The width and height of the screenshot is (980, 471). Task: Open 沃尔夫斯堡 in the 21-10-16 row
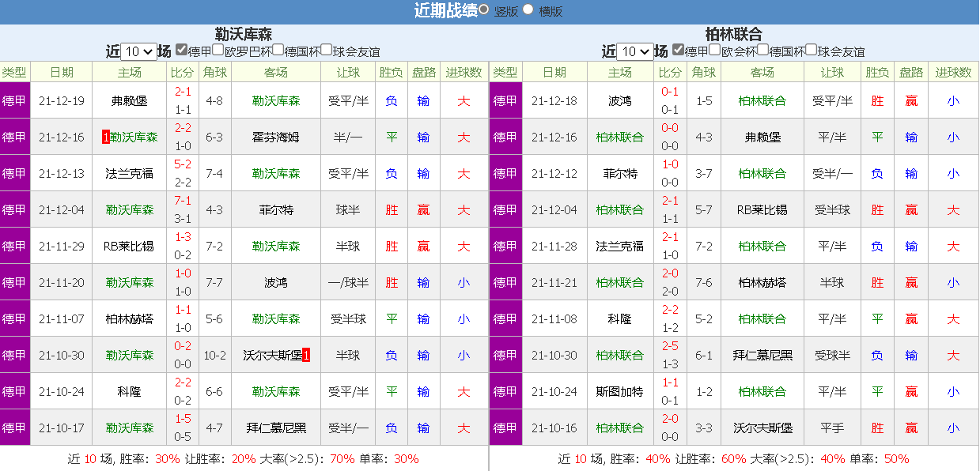762,428
